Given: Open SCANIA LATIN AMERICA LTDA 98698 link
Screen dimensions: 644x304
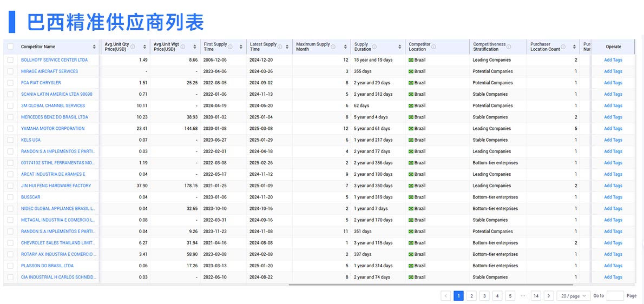Looking at the screenshot, I should 57,94.
